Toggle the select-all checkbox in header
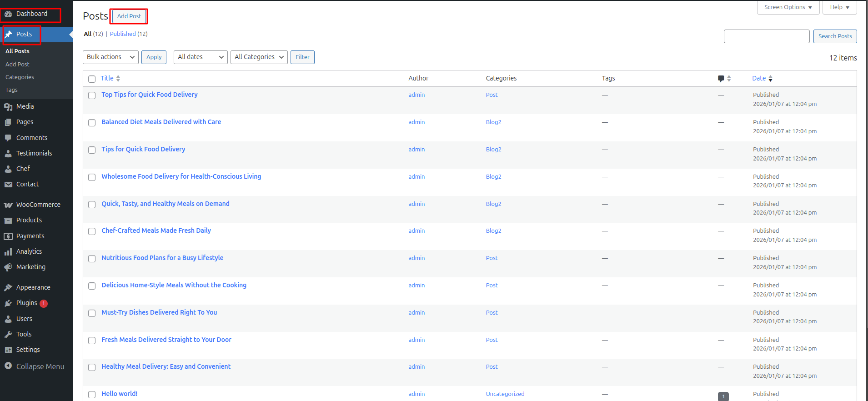The image size is (868, 401). [x=92, y=79]
